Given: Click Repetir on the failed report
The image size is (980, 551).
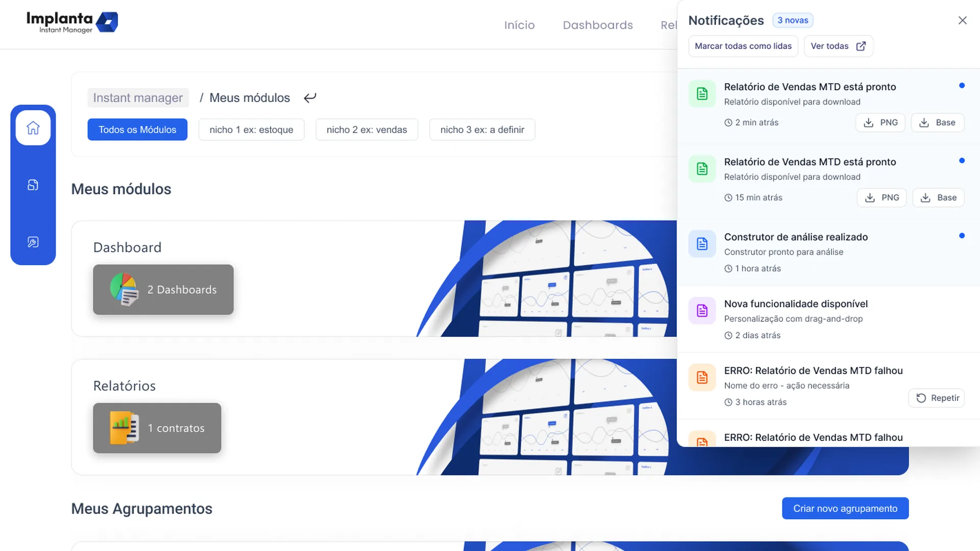Looking at the screenshot, I should [936, 398].
